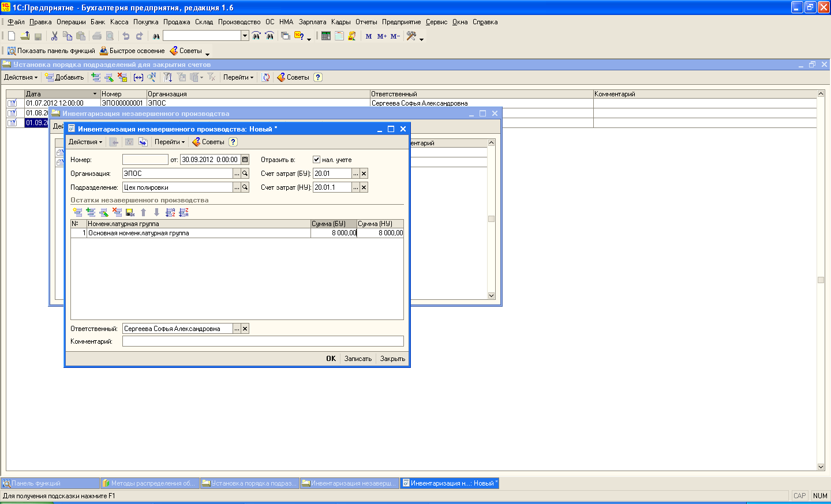Open the Файл menu
831x504 pixels.
[x=16, y=22]
